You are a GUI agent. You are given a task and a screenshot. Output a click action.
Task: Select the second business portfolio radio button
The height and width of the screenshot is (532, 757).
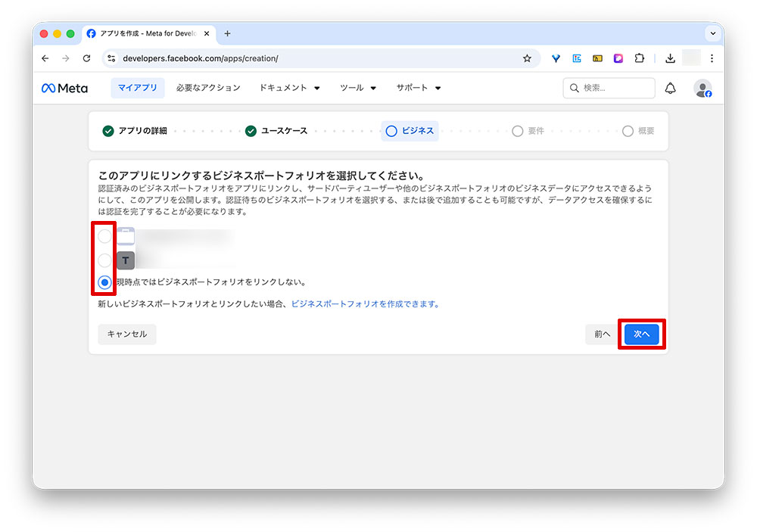(x=104, y=260)
